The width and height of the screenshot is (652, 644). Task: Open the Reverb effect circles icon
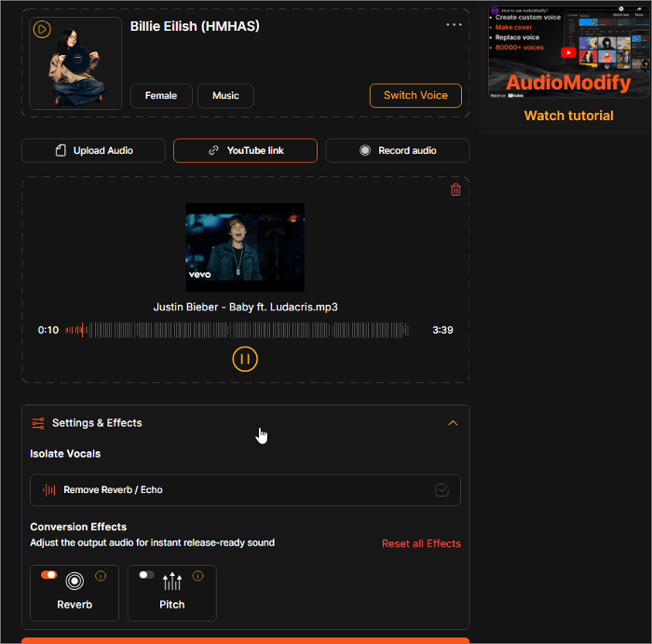pyautogui.click(x=75, y=582)
